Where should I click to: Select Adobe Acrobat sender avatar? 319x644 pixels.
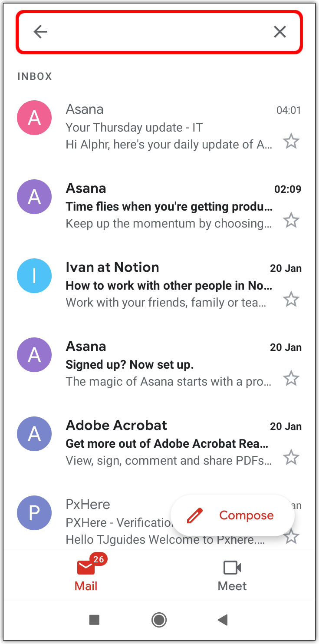[x=34, y=434]
